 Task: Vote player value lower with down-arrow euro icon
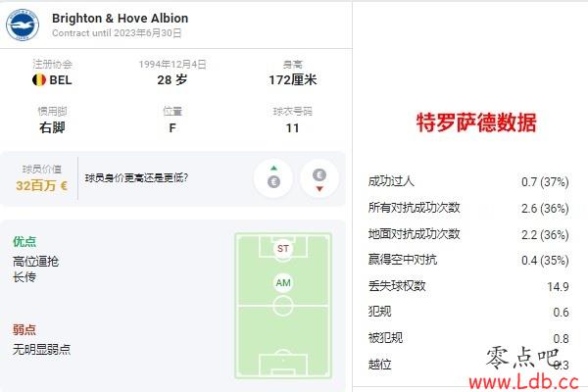(x=319, y=177)
